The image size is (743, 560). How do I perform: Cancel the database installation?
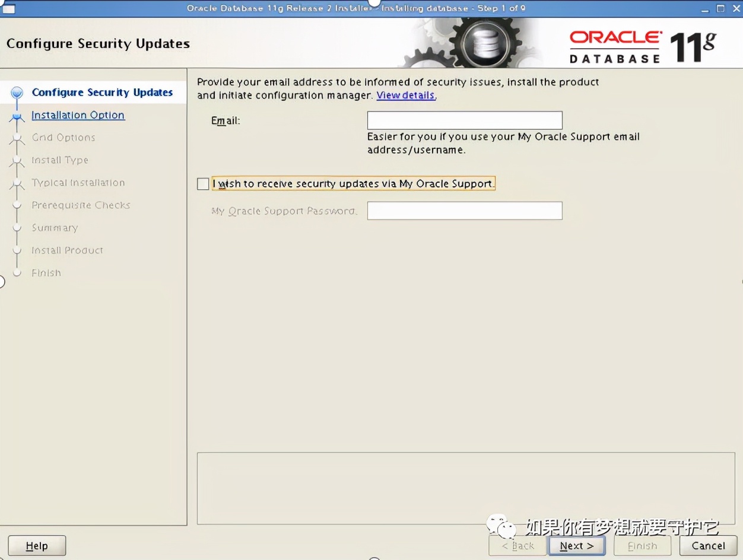708,546
